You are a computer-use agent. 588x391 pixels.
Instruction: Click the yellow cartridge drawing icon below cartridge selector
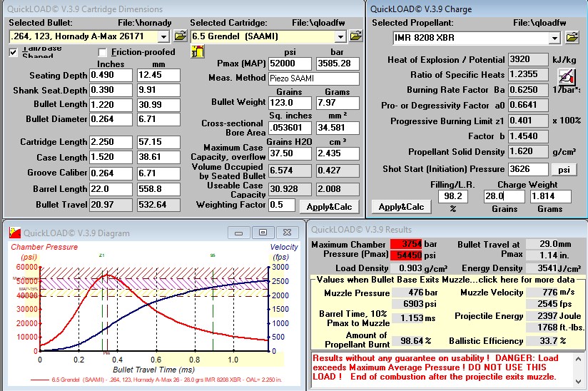pos(197,51)
